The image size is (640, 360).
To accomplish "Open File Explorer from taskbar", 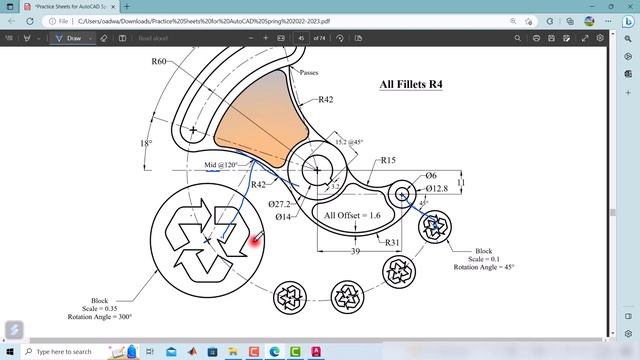I will coord(233,351).
